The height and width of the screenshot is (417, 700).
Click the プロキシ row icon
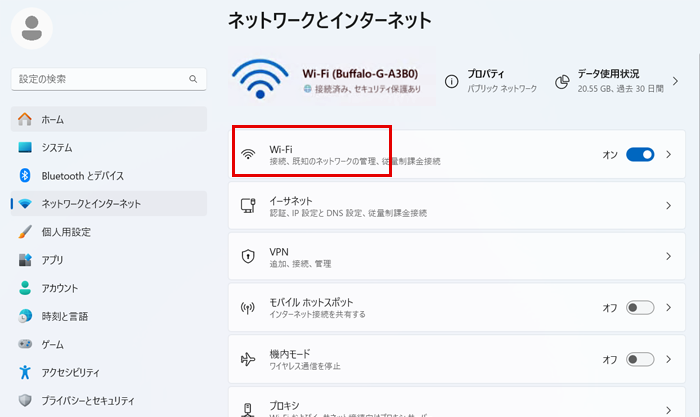(248, 409)
